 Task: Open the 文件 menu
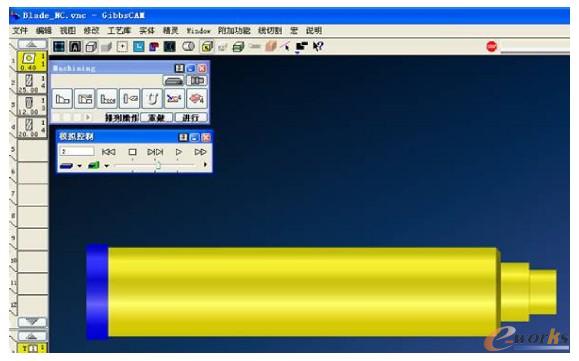tap(20, 30)
